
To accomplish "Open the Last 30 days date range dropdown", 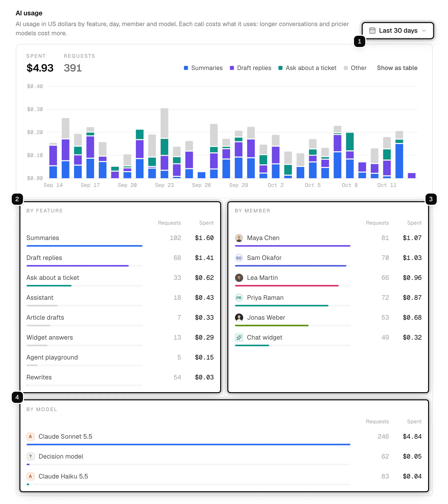I will click(x=398, y=31).
